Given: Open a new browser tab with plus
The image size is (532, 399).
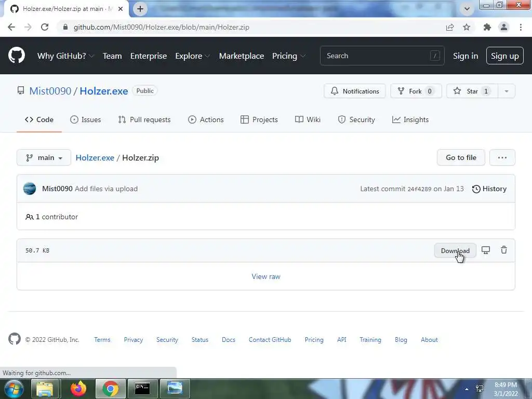Looking at the screenshot, I should tap(140, 9).
